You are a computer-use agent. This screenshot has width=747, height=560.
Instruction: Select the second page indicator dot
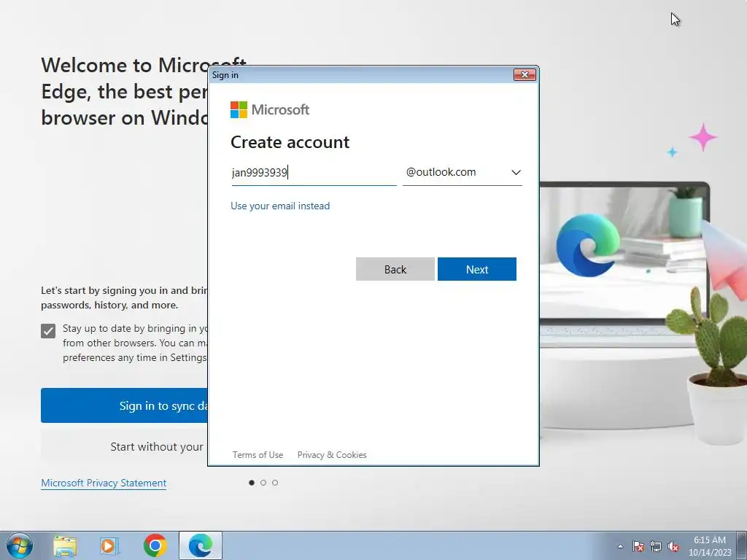coord(263,483)
